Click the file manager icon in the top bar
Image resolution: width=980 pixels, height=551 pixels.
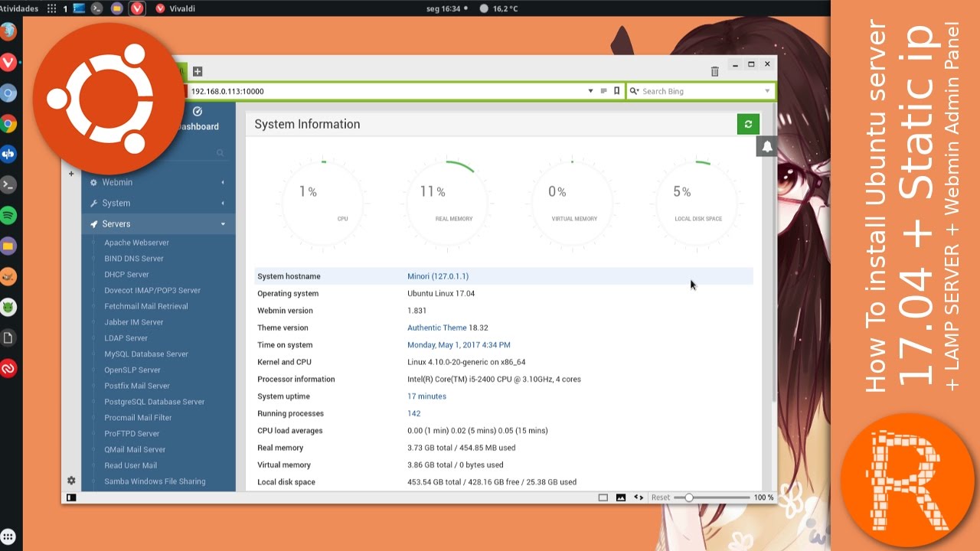(116, 8)
